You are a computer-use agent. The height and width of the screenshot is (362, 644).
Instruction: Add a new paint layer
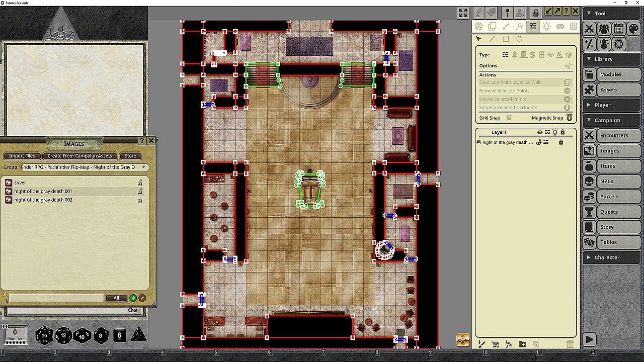481,344
